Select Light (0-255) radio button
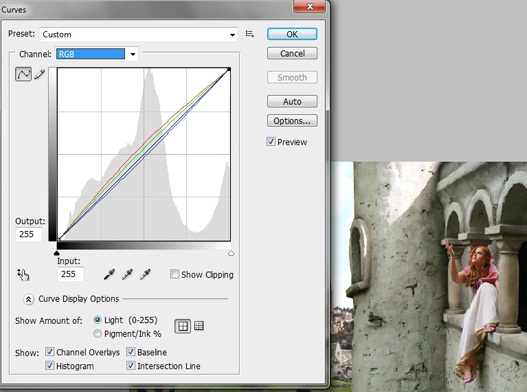527x392 pixels. 97,320
